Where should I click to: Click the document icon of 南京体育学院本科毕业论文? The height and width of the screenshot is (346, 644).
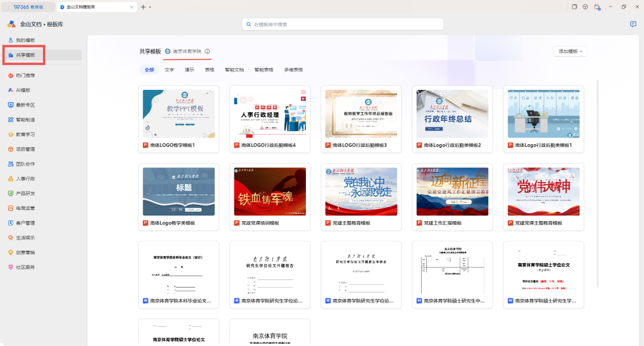pyautogui.click(x=145, y=301)
